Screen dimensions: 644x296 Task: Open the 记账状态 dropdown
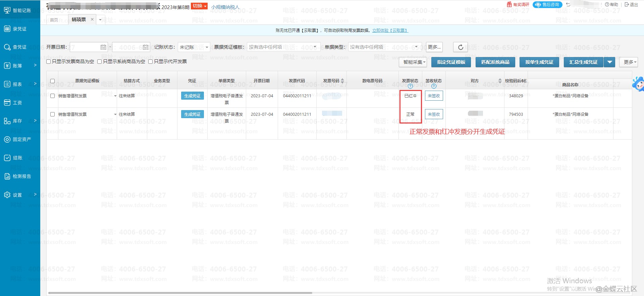(x=194, y=47)
